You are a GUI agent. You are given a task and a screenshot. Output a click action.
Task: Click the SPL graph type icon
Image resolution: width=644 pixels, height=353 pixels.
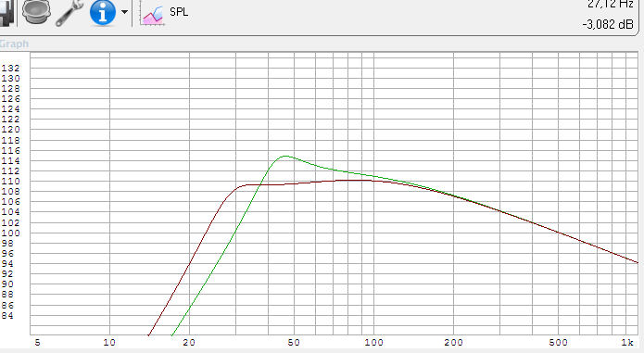click(x=152, y=14)
